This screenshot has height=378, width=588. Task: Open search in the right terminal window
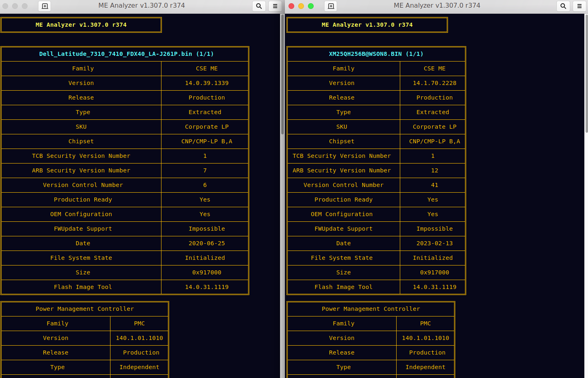(563, 6)
